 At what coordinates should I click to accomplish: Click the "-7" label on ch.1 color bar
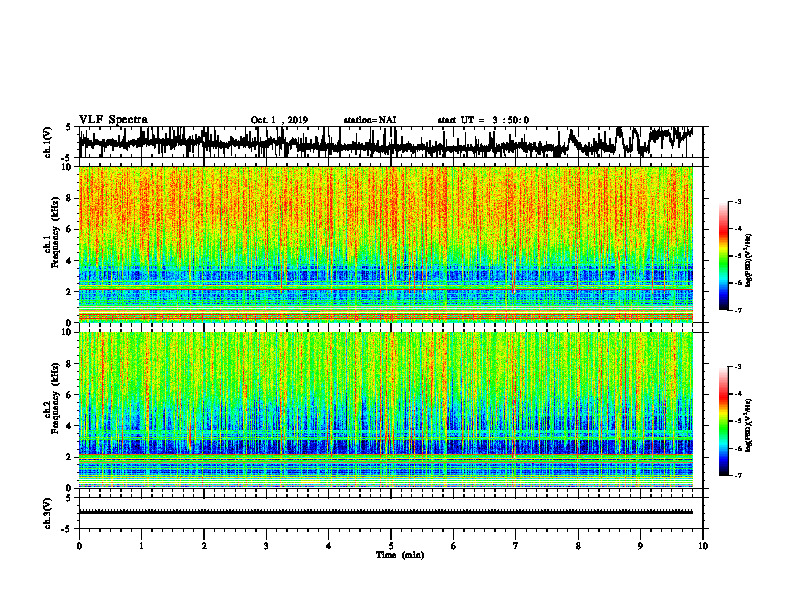(738, 310)
